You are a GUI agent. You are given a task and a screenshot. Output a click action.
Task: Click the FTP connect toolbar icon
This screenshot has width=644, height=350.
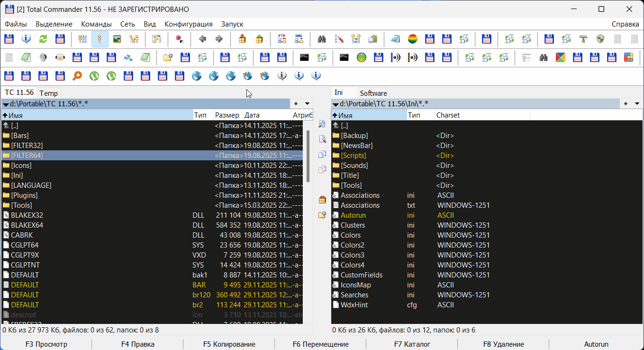pyautogui.click(x=281, y=39)
